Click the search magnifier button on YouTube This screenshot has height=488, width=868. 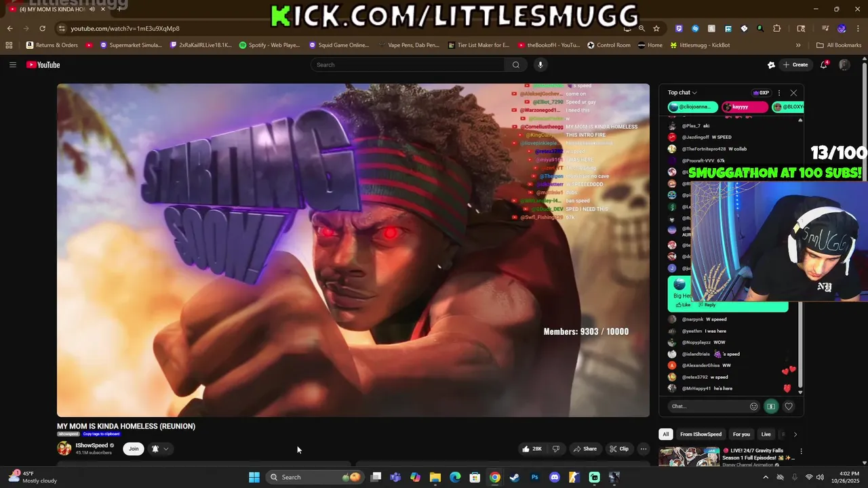[x=515, y=65]
